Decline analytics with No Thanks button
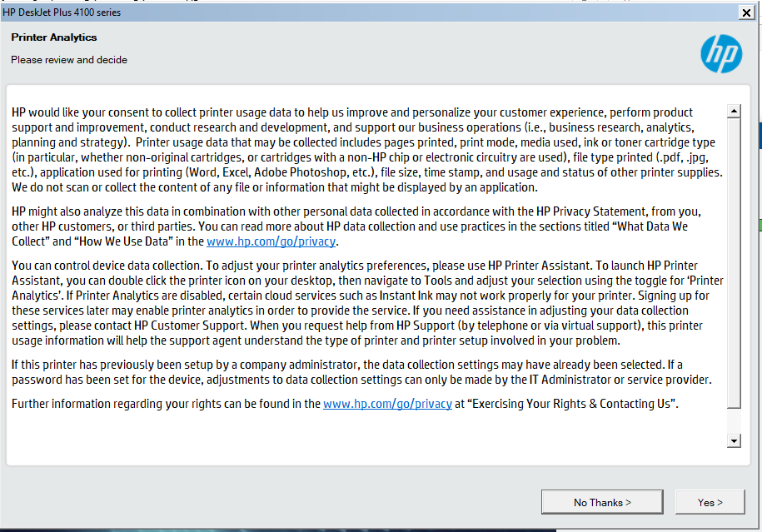762x532 pixels. (602, 502)
